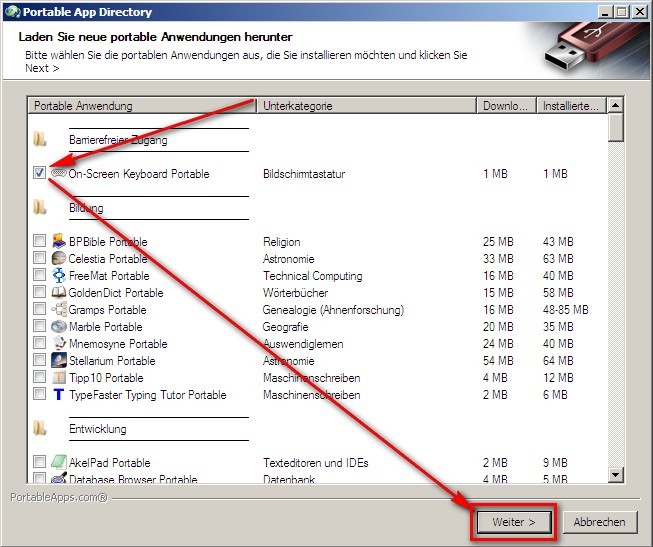Screen dimensions: 653x547
Task: Click Genealogie (Ahnenforschung) subcategory text
Action: (x=333, y=310)
